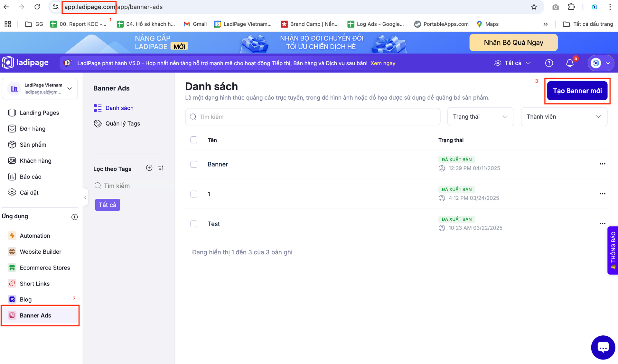
Task: Select the Tất cả tag filter
Action: click(108, 205)
